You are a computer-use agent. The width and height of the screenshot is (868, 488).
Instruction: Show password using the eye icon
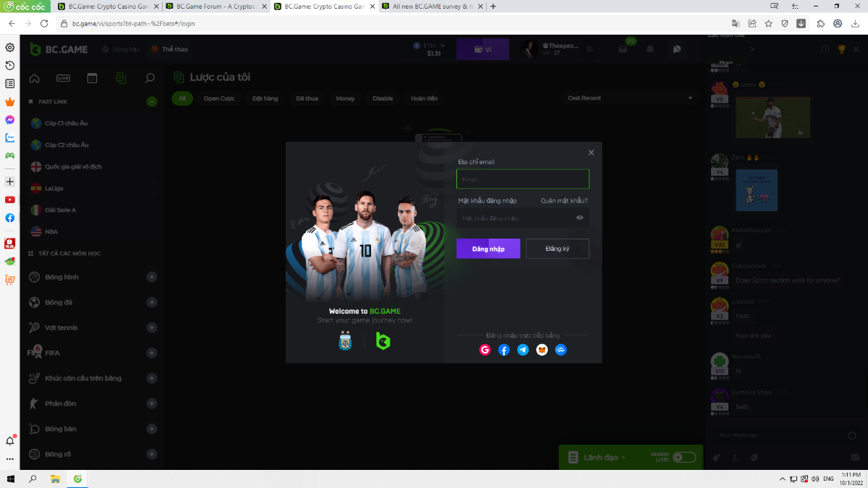580,218
